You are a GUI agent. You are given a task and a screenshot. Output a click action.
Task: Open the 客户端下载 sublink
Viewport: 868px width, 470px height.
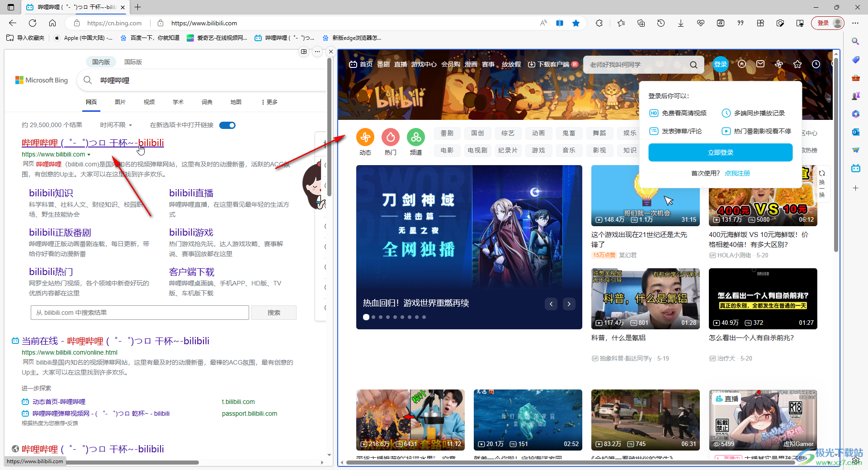click(x=192, y=272)
